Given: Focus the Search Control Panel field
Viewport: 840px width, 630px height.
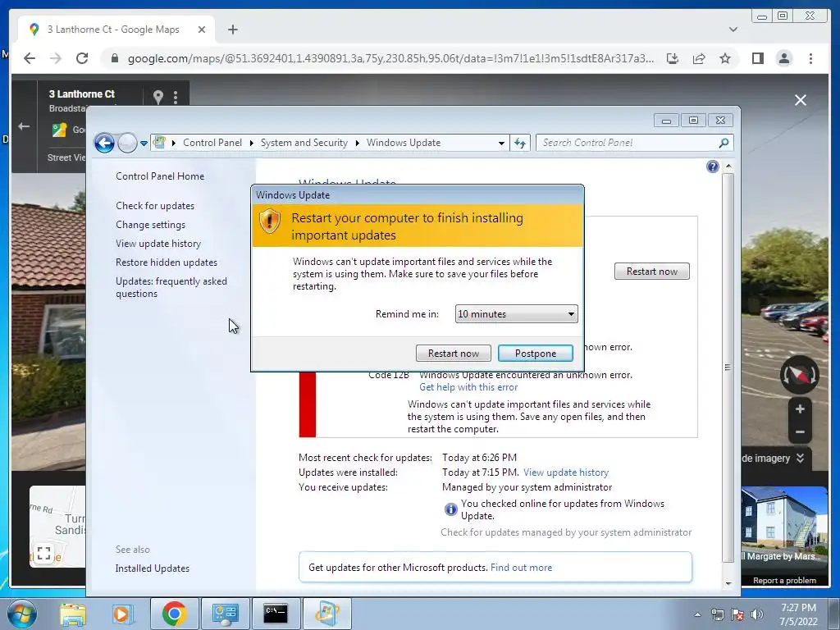Looking at the screenshot, I should coord(627,143).
